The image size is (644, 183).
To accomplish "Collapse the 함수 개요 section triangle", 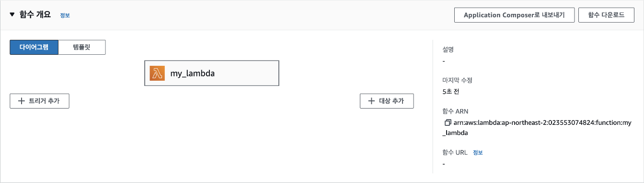I will (12, 15).
